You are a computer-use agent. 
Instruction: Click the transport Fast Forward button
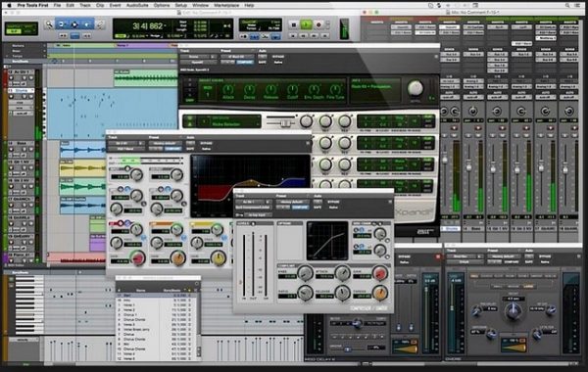pos(315,35)
